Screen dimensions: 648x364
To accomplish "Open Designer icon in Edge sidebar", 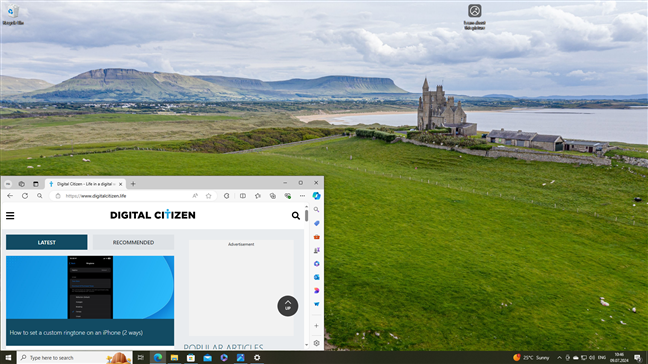I will pyautogui.click(x=317, y=291).
